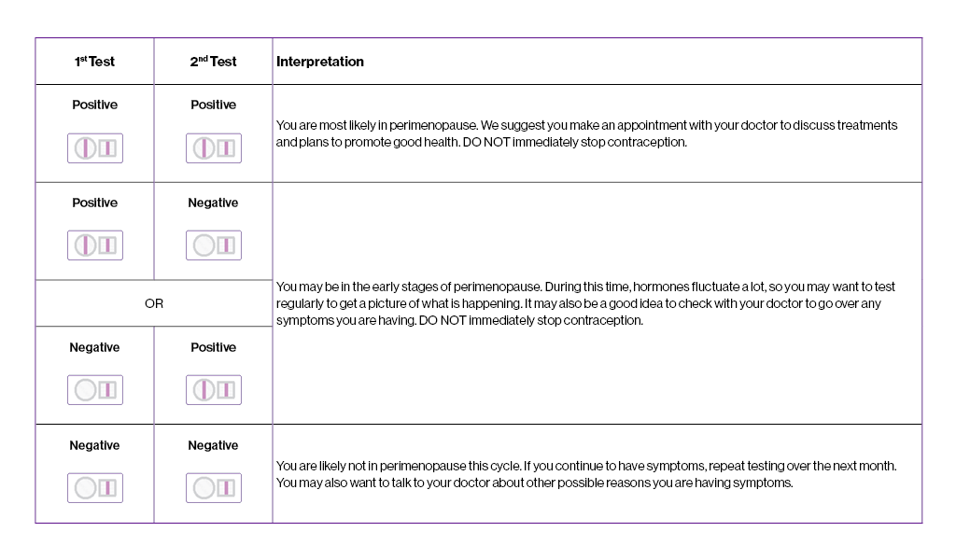Click "Positive" label under 1st Test in the top row
956x560 pixels.
click(x=95, y=105)
